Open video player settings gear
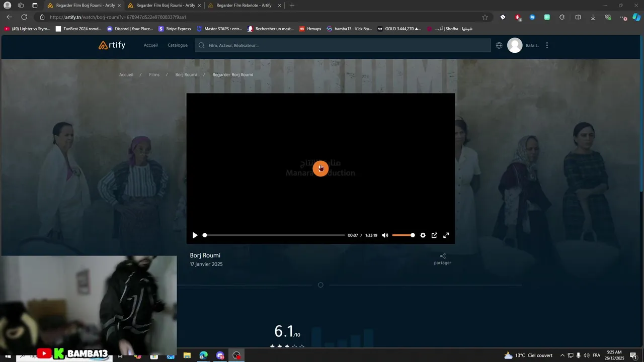 pos(423,235)
